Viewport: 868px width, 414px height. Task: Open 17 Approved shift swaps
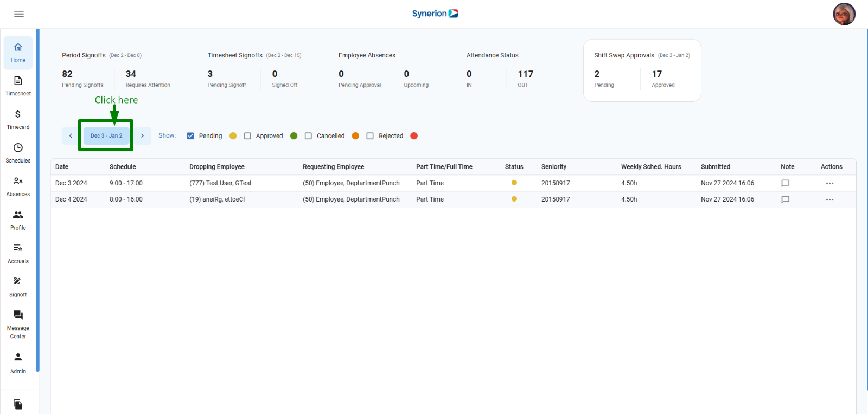point(663,79)
